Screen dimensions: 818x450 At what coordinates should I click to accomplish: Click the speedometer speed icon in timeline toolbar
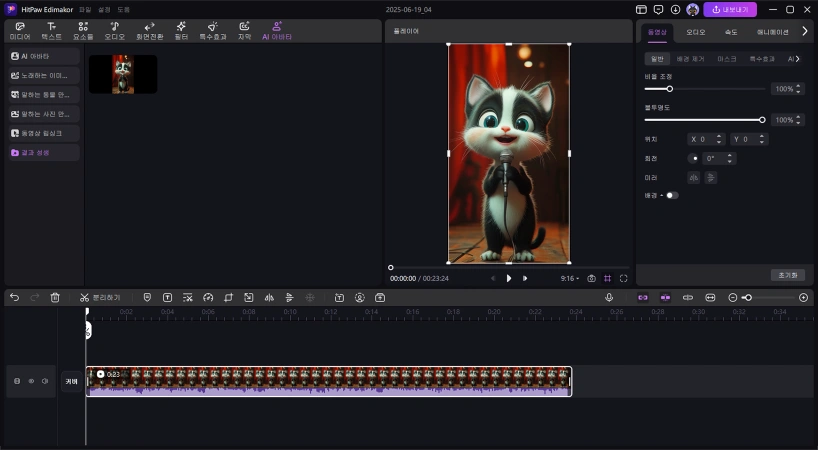(x=208, y=297)
